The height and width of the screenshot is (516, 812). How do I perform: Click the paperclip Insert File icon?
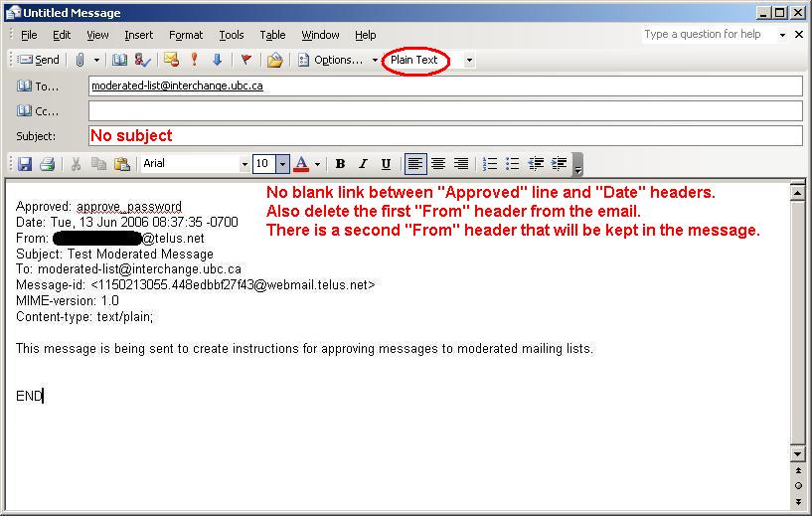pyautogui.click(x=81, y=60)
